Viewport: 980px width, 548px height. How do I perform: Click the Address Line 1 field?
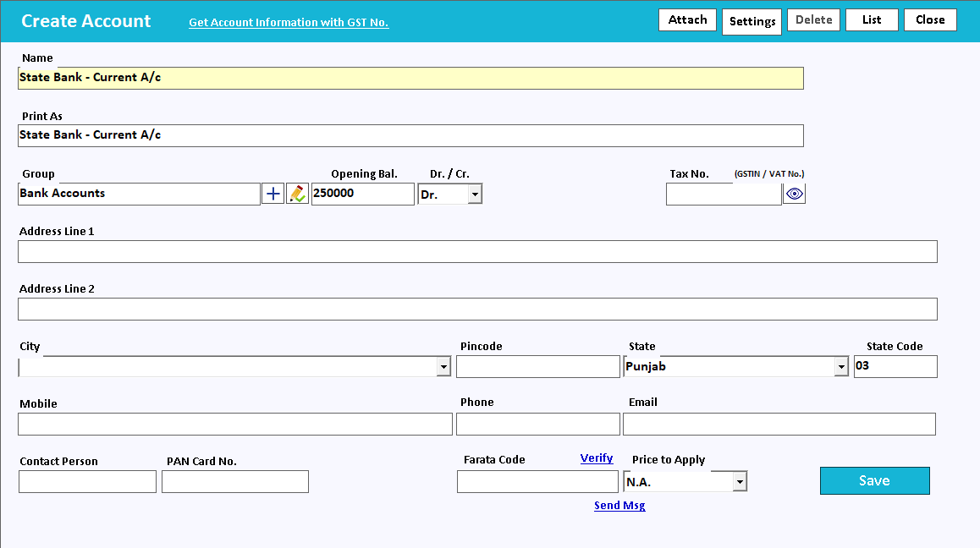(477, 252)
